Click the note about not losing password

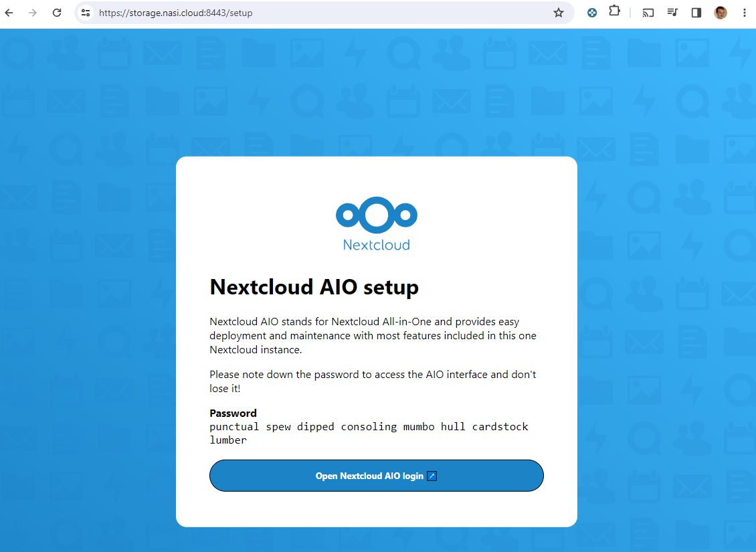click(373, 381)
